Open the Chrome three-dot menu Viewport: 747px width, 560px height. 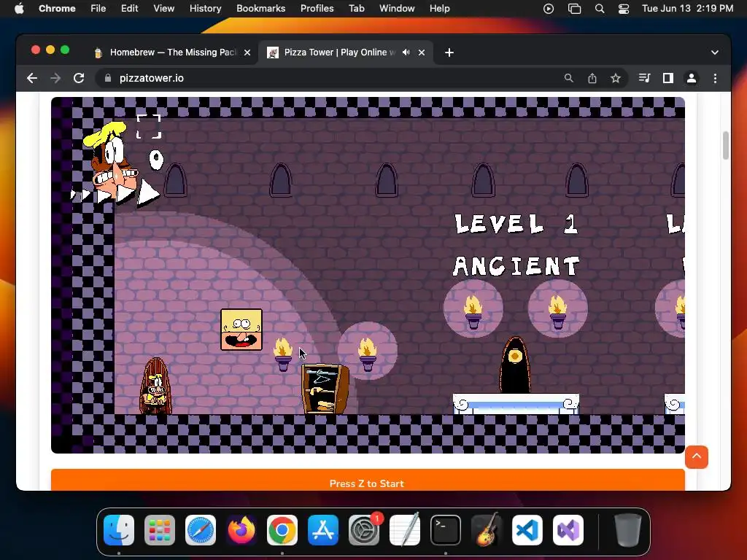pyautogui.click(x=715, y=78)
